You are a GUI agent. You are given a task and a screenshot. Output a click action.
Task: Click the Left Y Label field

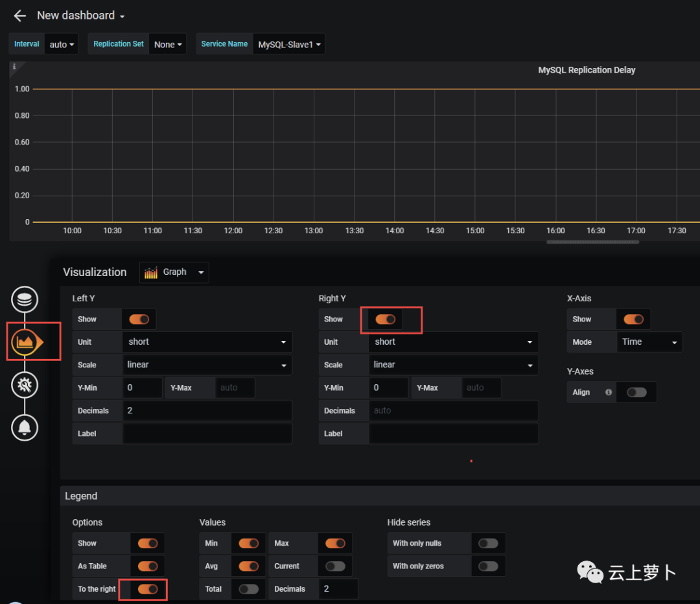click(x=207, y=434)
